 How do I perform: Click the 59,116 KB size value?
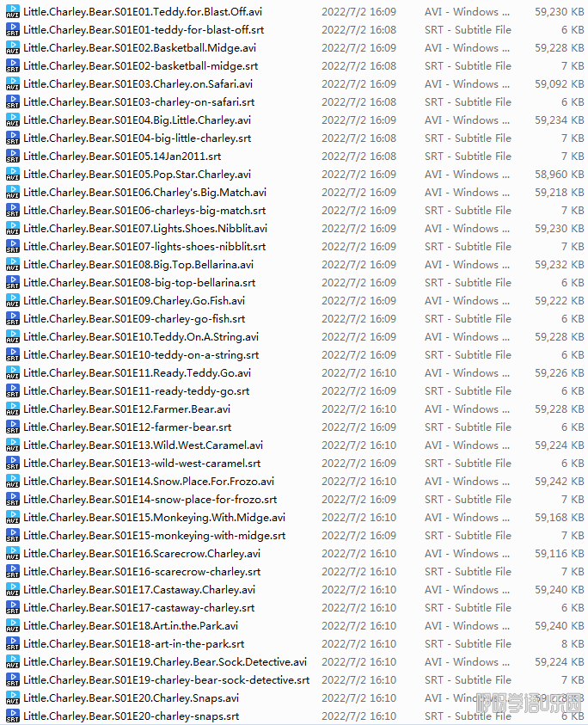tap(560, 554)
